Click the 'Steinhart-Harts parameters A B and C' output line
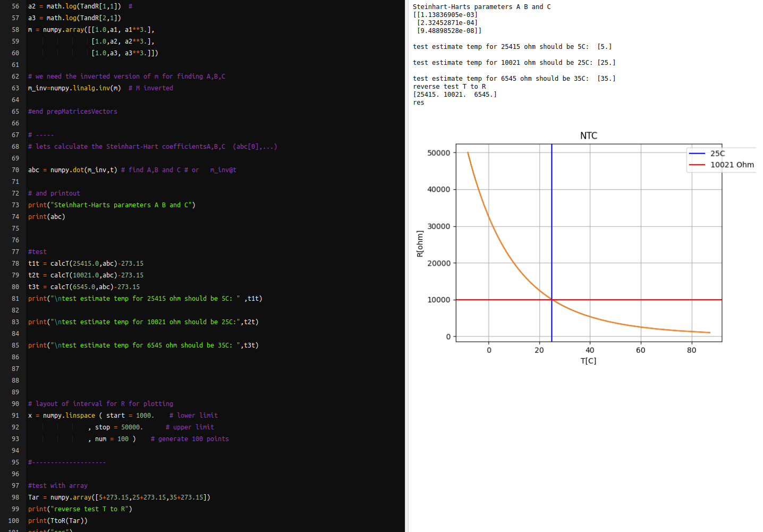The height and width of the screenshot is (532, 763). [481, 7]
